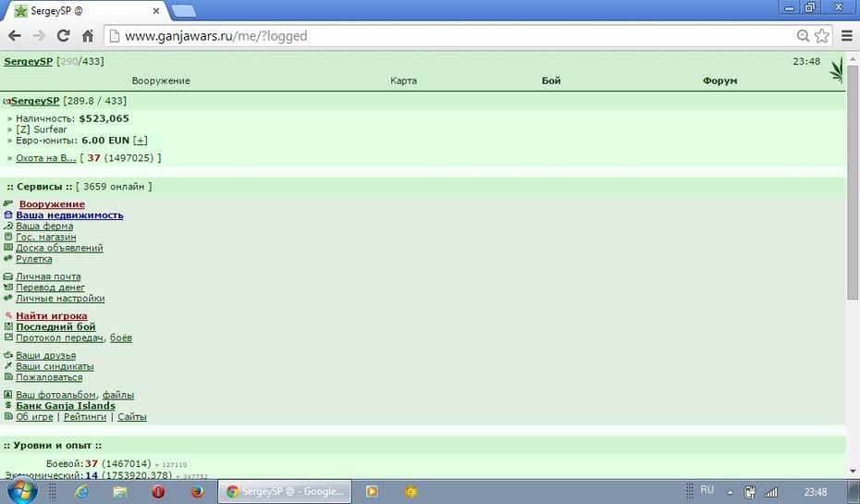This screenshot has height=504, width=860.
Task: Open Протокол передач link
Action: pos(60,338)
